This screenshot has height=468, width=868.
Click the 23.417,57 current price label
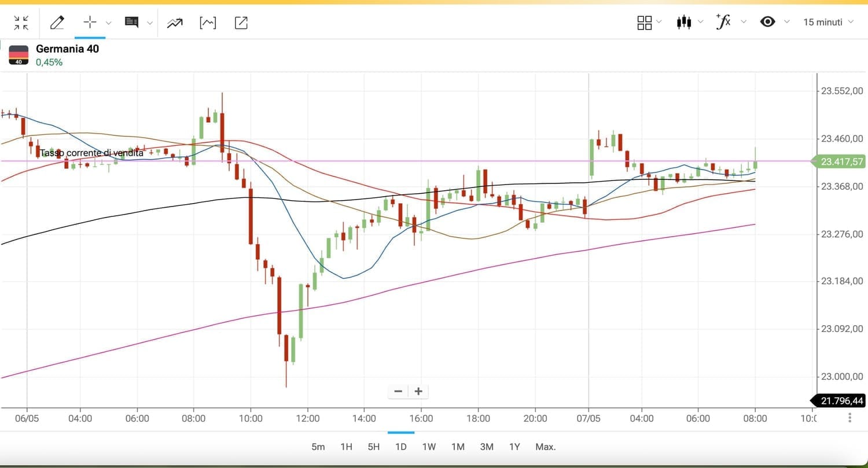pyautogui.click(x=842, y=161)
